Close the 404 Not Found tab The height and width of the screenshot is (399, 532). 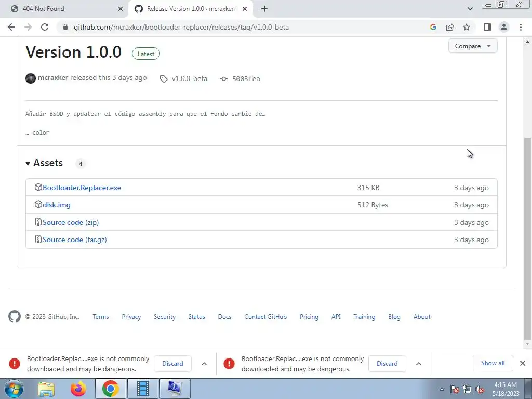121,9
